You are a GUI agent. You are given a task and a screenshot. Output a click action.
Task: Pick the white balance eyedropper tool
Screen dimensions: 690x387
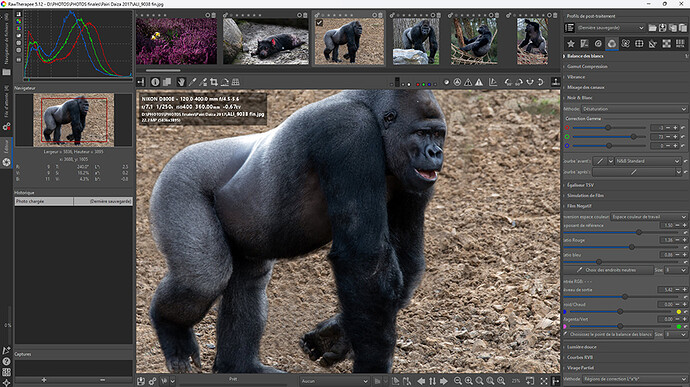pyautogui.click(x=192, y=82)
